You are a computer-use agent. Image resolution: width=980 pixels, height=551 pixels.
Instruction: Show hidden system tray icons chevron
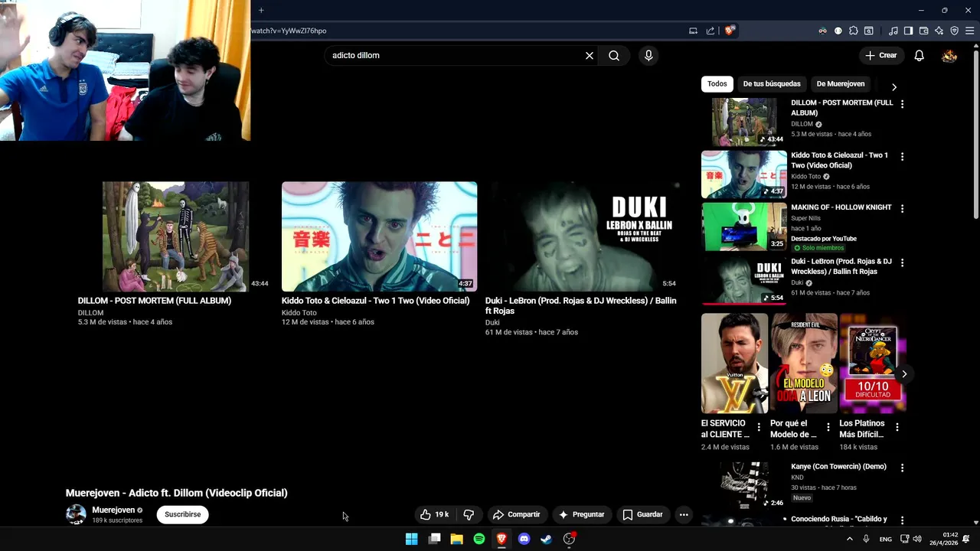849,539
